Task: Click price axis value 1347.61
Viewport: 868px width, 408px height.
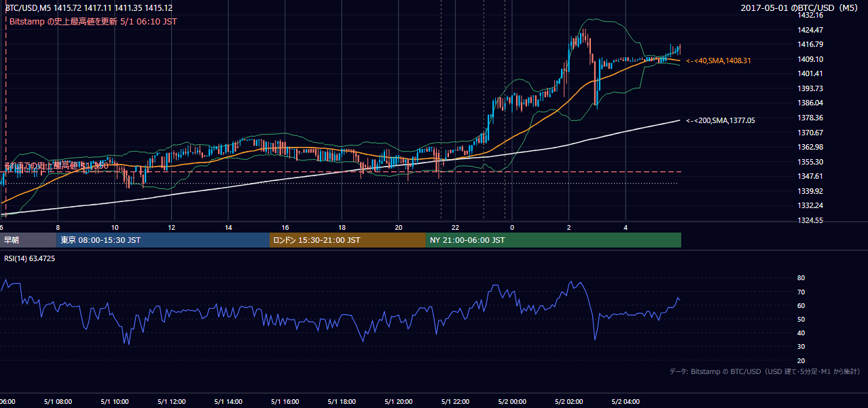Action: (x=810, y=176)
